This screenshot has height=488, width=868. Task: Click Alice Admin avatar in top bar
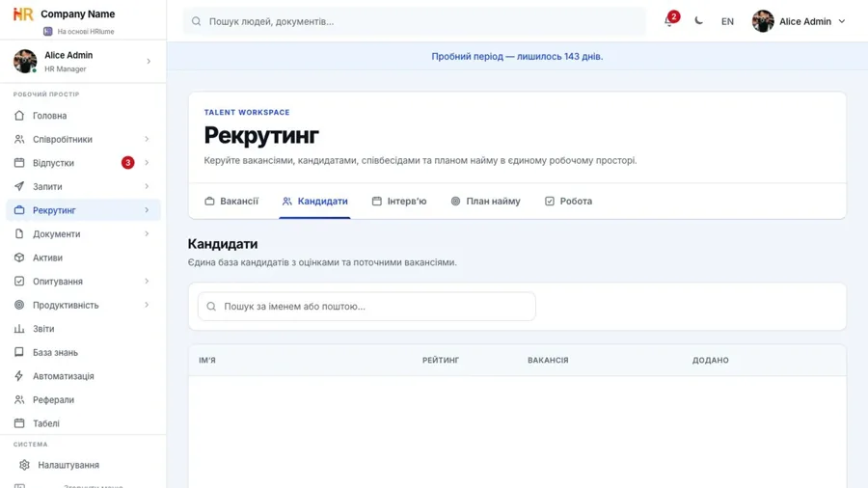(x=763, y=21)
